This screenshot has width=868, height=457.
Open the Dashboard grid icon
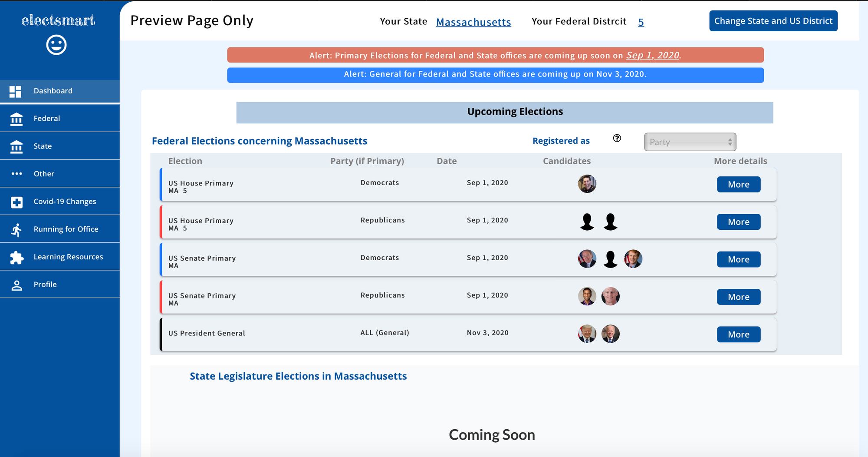point(16,91)
